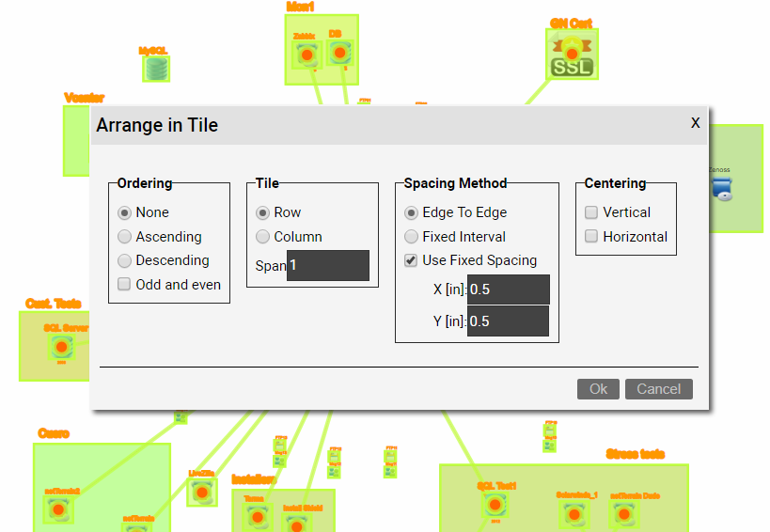Tick the Horizontal centering checkbox

click(x=591, y=237)
